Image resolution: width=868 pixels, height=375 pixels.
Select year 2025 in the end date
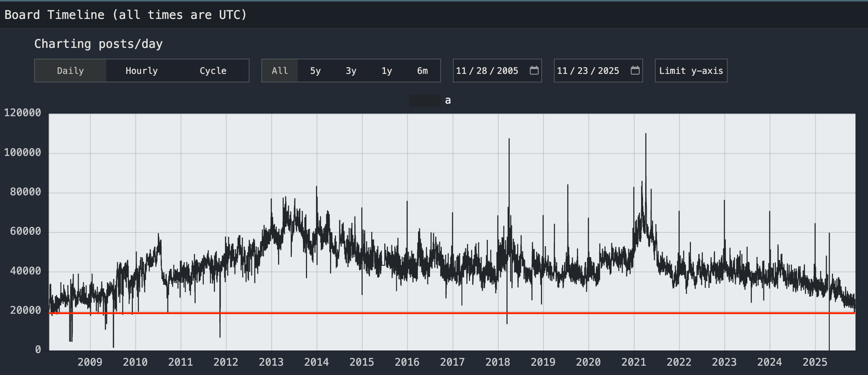(608, 71)
